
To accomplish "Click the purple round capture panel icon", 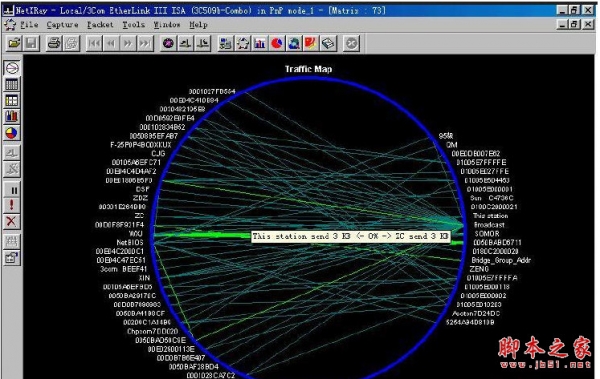I will [168, 43].
